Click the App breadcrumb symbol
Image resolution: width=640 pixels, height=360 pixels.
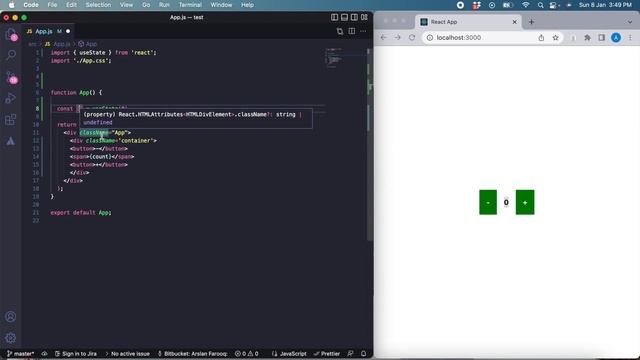click(x=88, y=44)
